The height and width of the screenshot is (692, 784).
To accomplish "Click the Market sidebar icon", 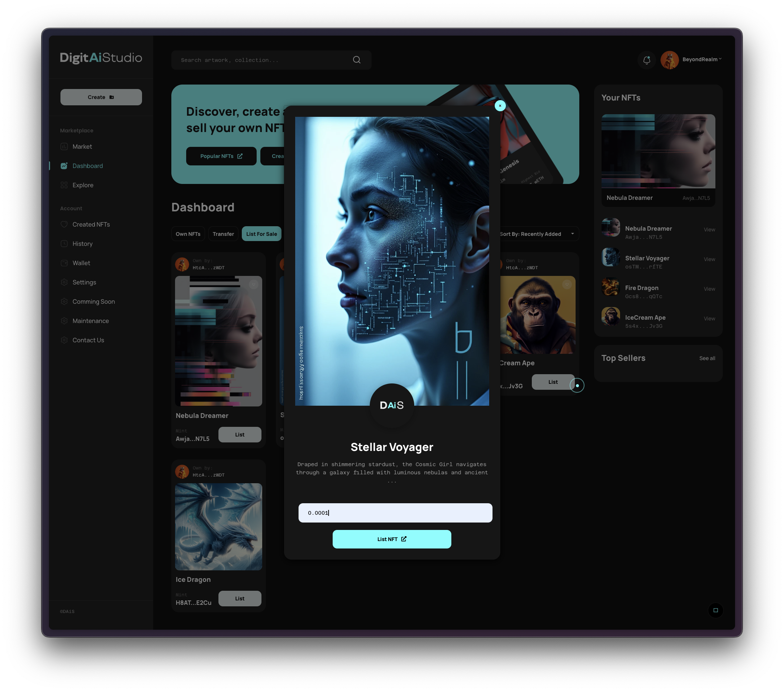I will coord(64,146).
